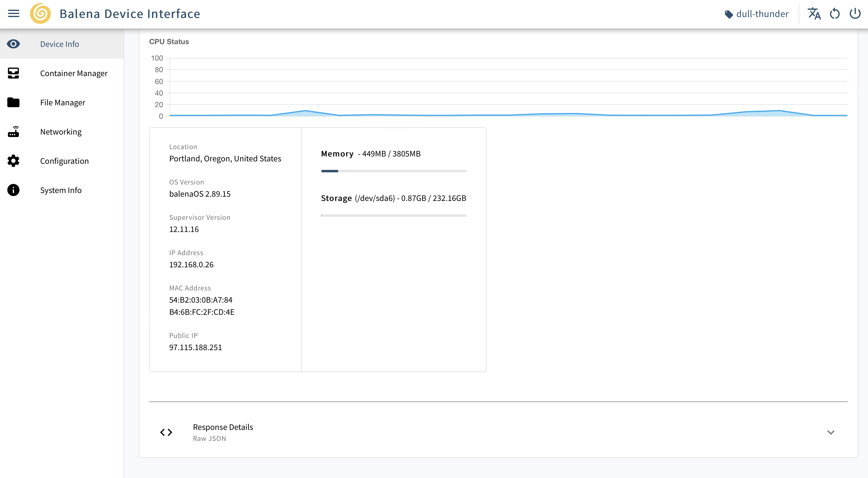
Task: Open the language translate icon
Action: click(x=814, y=13)
